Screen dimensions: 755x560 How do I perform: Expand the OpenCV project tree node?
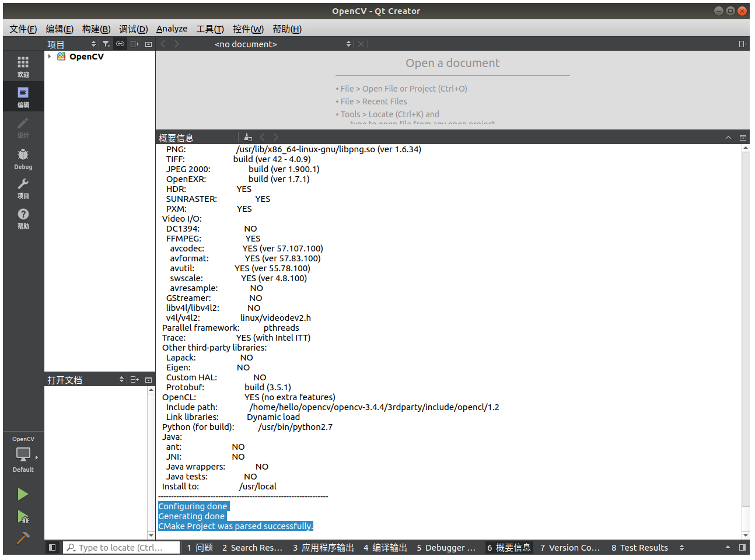(50, 57)
